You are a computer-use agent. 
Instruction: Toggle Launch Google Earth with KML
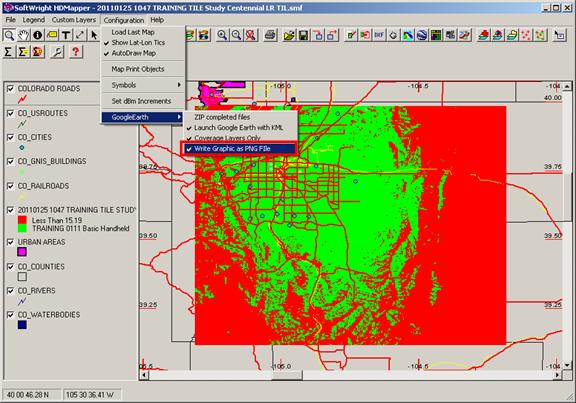click(x=240, y=128)
